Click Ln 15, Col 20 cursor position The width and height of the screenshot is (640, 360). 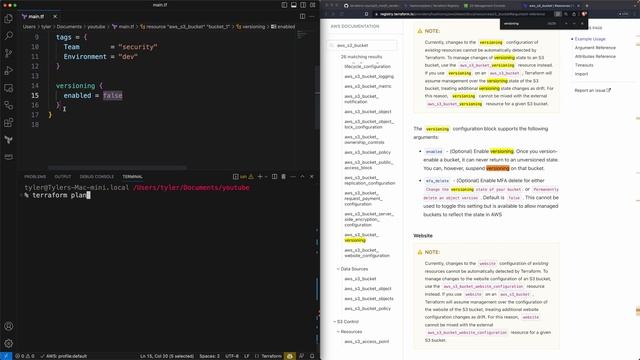tap(167, 356)
